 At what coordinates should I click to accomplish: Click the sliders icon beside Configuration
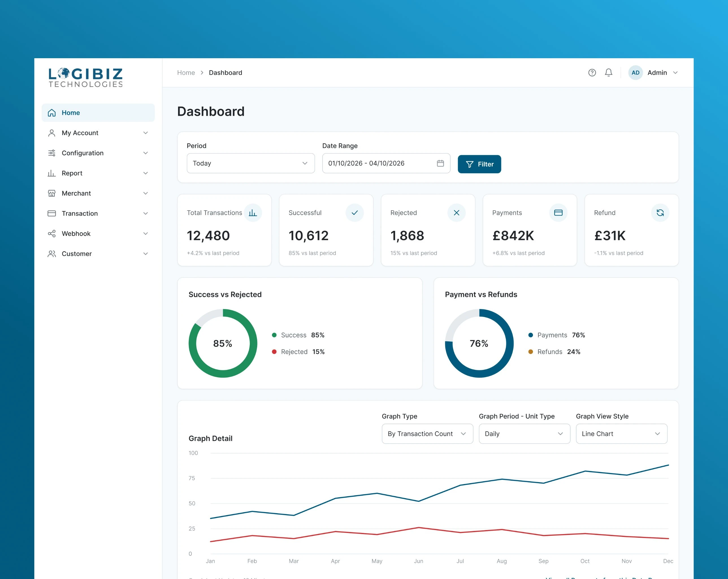click(x=52, y=153)
